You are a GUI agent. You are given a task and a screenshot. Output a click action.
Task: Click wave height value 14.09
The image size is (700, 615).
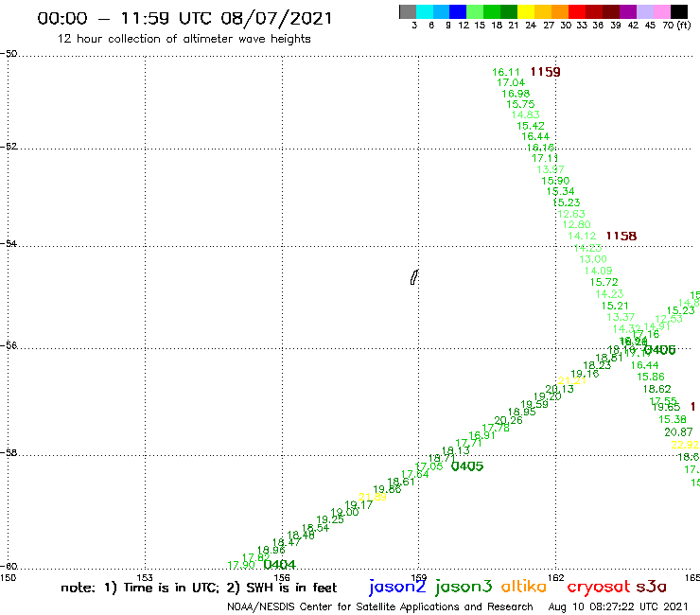click(598, 271)
